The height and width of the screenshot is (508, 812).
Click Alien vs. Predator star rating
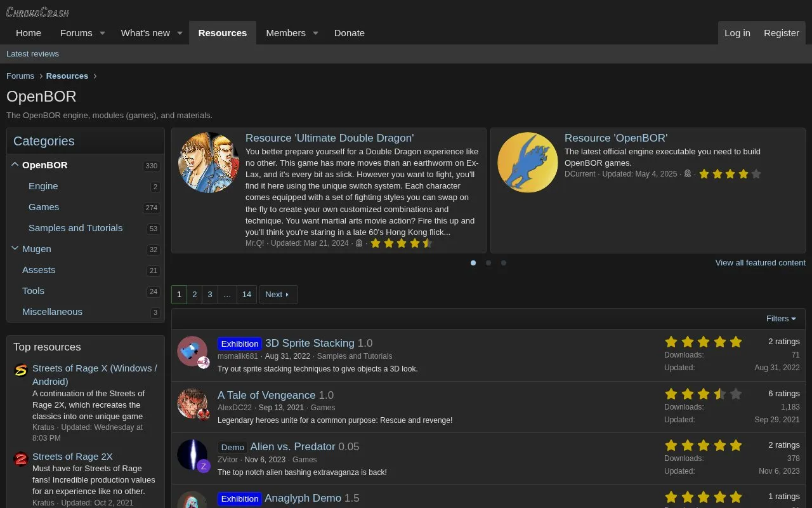pyautogui.click(x=703, y=445)
